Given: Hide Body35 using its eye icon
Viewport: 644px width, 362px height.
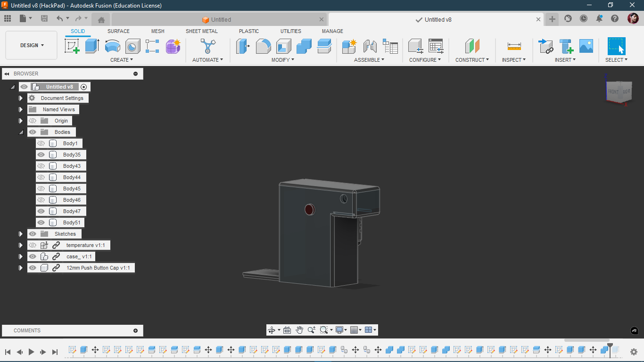Looking at the screenshot, I should 41,155.
